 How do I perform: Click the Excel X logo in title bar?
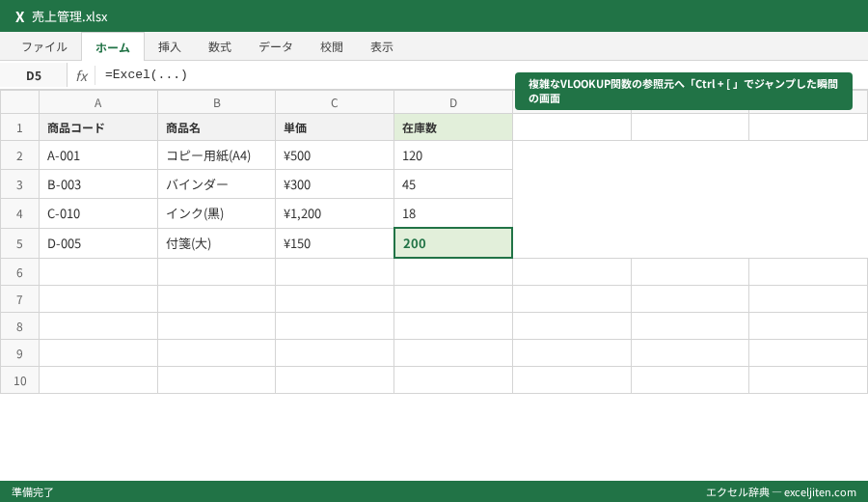(20, 16)
